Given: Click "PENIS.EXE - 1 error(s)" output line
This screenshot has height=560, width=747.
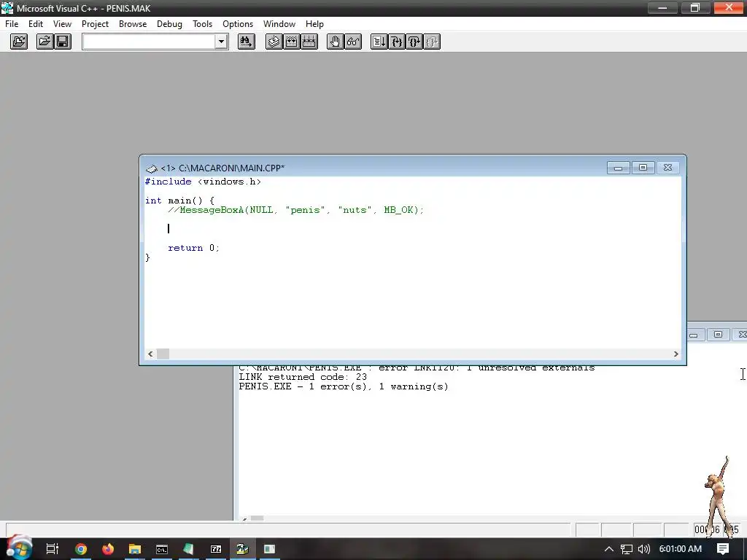Looking at the screenshot, I should click(344, 386).
